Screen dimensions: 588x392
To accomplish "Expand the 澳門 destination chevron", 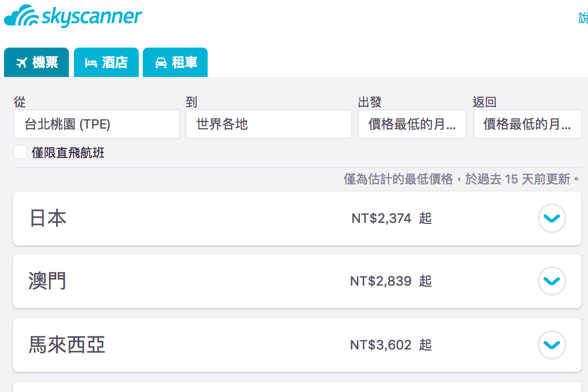I will pos(552,281).
